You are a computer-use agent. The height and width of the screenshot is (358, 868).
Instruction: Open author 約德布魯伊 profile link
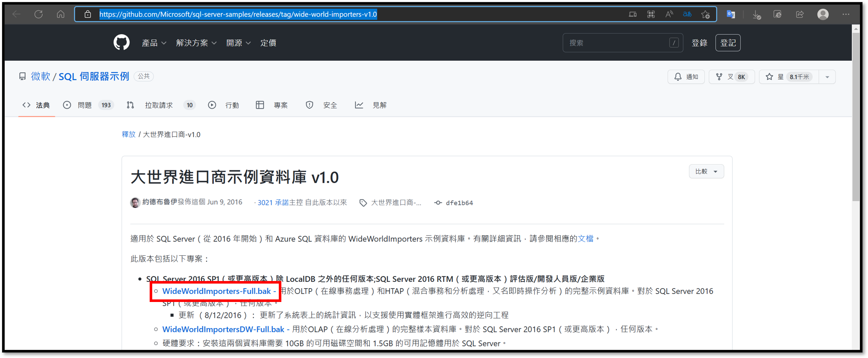tap(159, 202)
